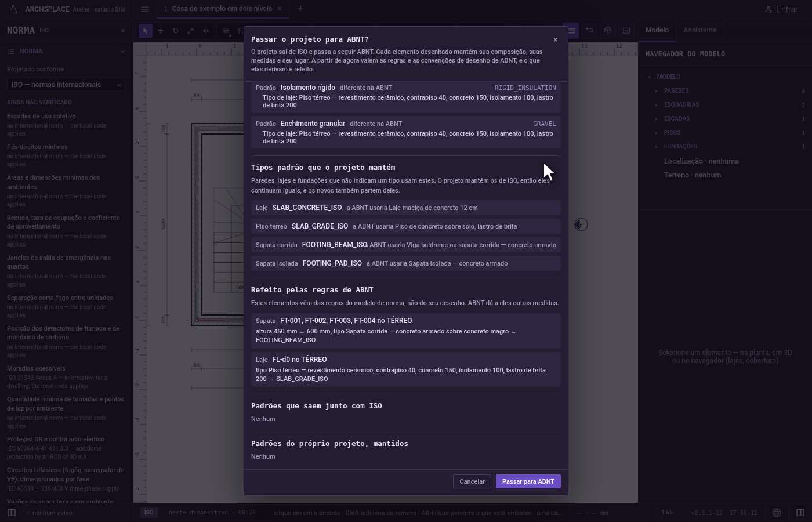Open the language globe icon
The image size is (812, 522).
(x=777, y=513)
